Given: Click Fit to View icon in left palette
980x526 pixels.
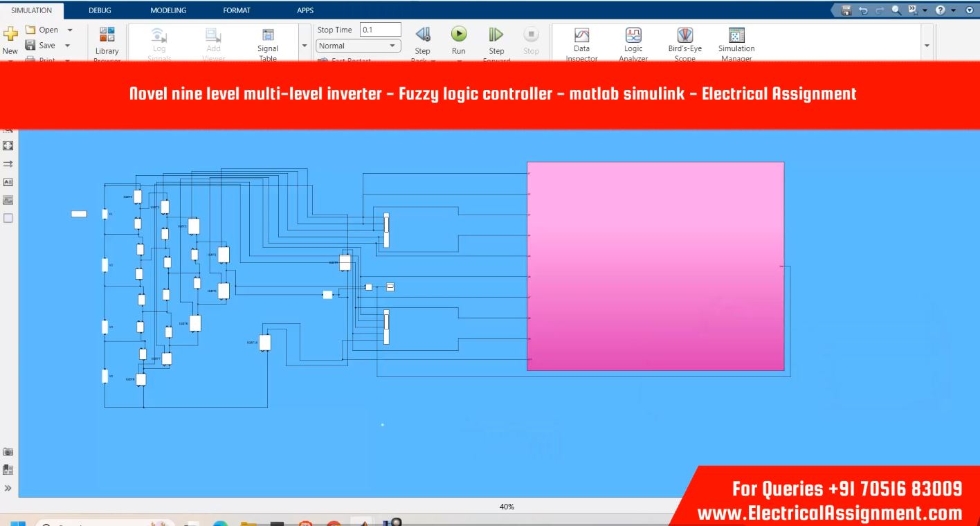Looking at the screenshot, I should (8, 146).
